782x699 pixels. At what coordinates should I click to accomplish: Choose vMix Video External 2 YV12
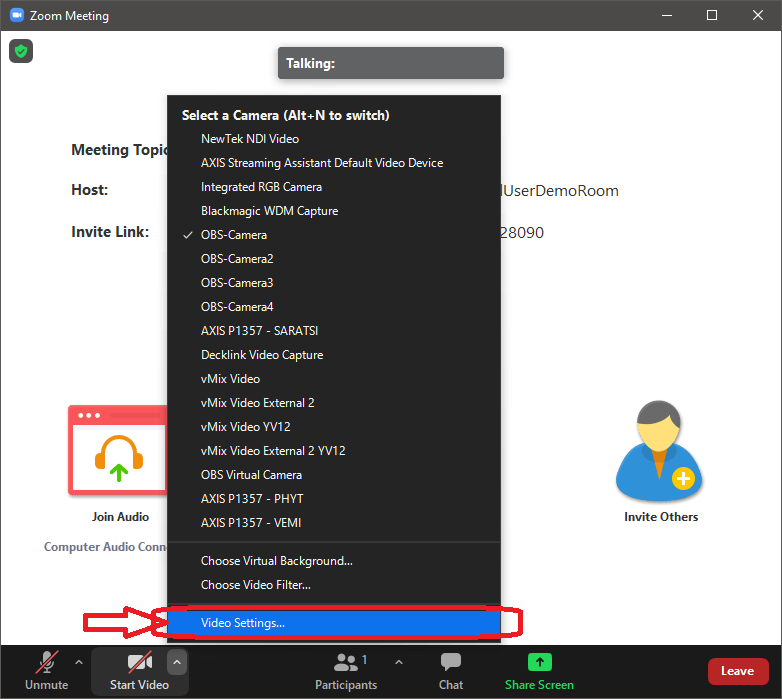334,451
